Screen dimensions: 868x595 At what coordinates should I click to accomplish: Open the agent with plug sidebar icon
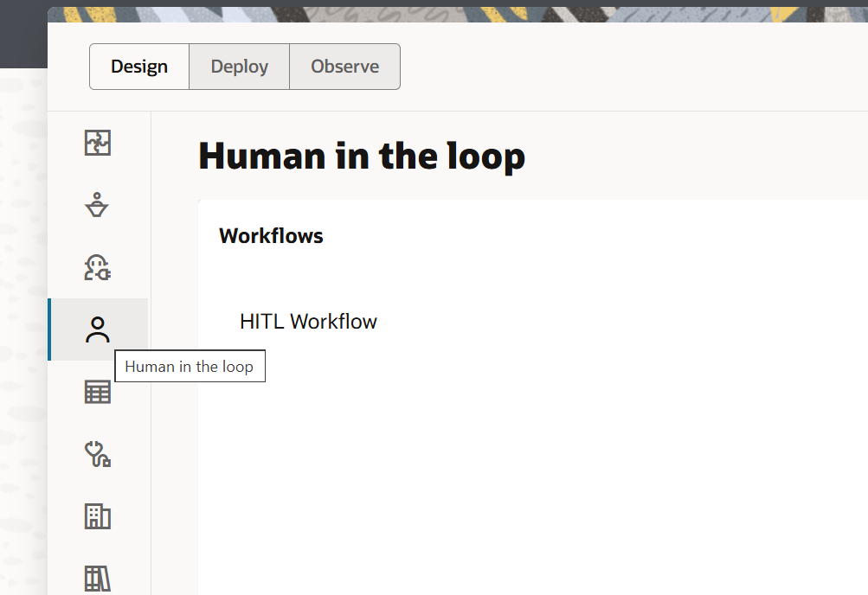tap(98, 267)
